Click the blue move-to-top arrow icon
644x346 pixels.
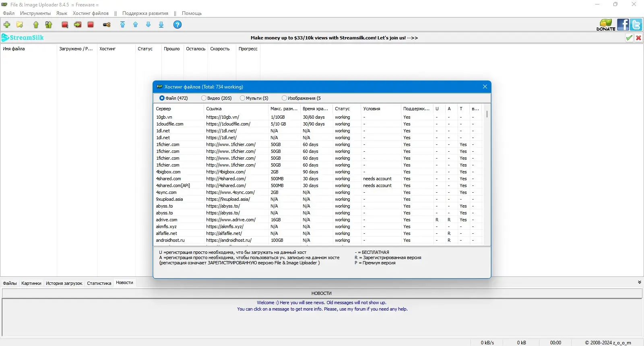[x=123, y=25]
